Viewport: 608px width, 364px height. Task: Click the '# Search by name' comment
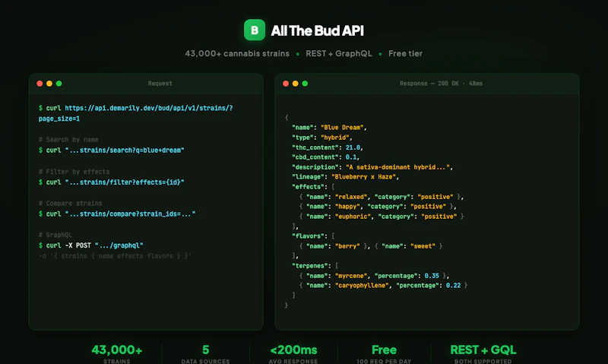click(68, 140)
